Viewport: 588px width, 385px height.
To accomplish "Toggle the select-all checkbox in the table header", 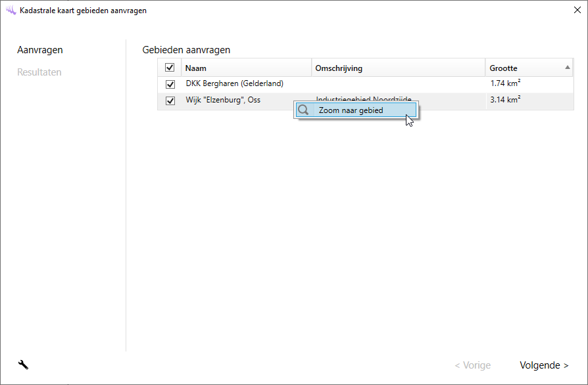I will click(170, 68).
